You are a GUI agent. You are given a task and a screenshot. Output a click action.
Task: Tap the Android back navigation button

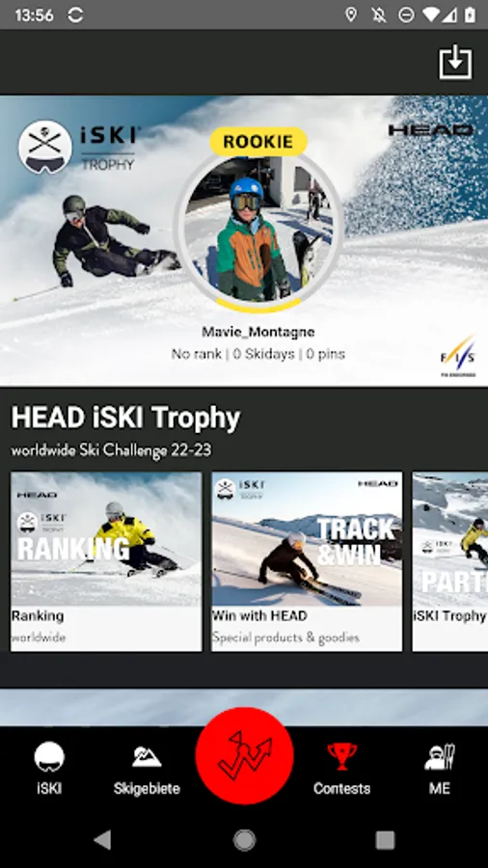(103, 840)
